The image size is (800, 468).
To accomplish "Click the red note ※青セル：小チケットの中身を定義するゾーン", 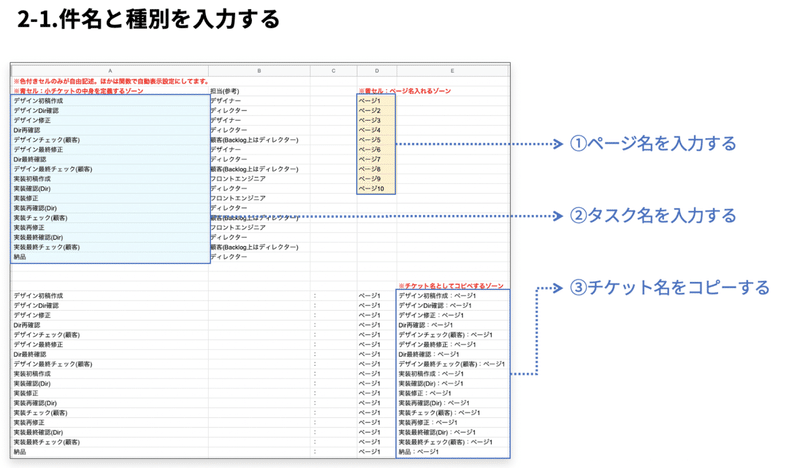I will pyautogui.click(x=78, y=91).
